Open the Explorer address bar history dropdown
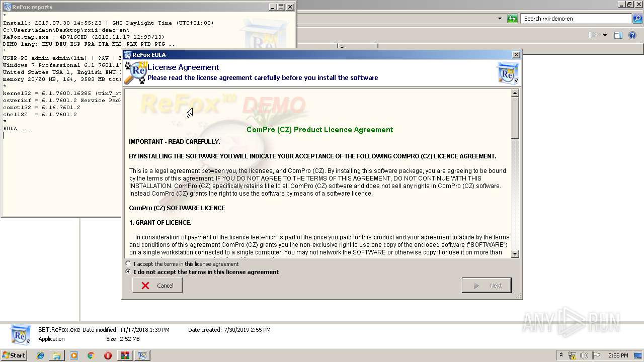644x362 pixels. tap(500, 19)
